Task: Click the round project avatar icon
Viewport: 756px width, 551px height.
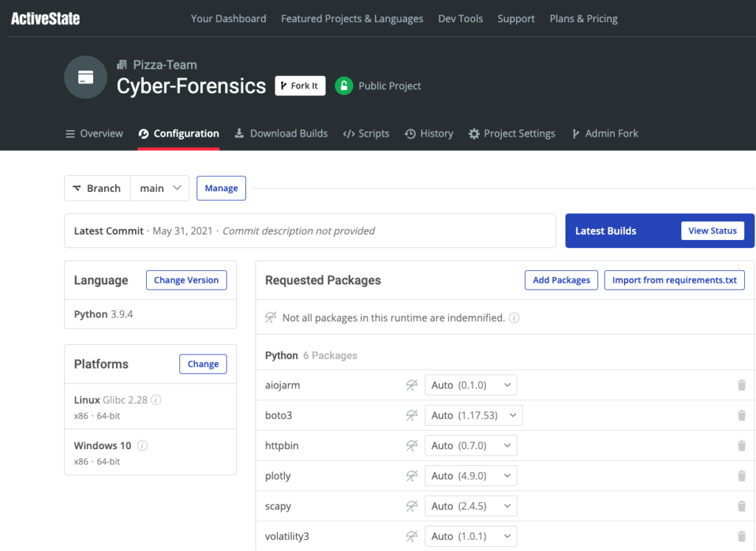Action: (86, 77)
